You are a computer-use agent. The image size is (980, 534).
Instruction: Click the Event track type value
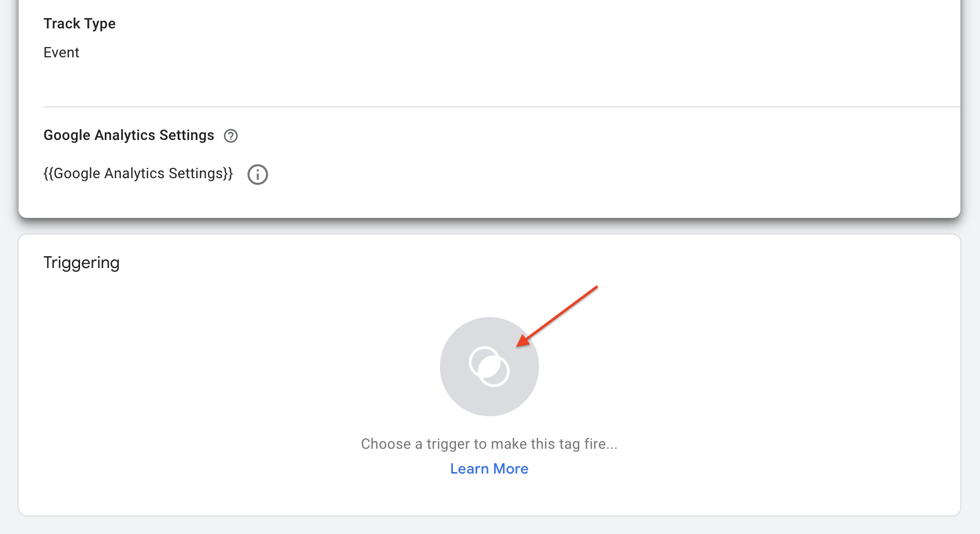click(x=61, y=53)
